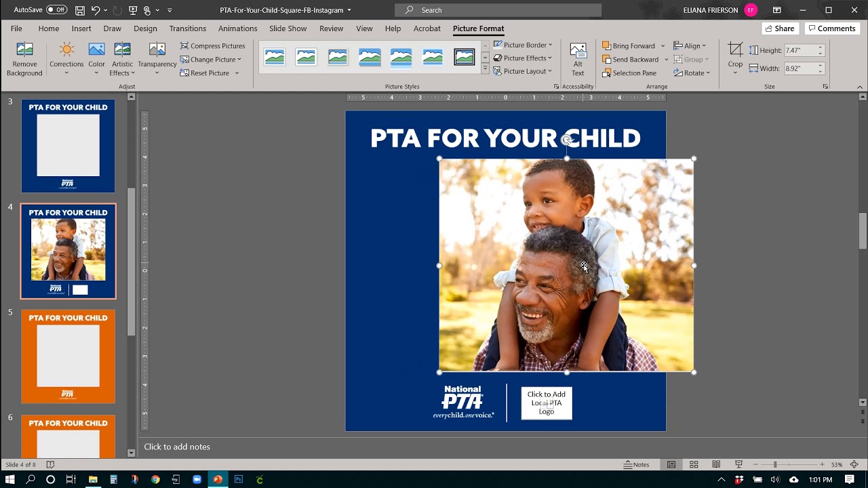Increase Height with stepper up arrow

[x=821, y=47]
